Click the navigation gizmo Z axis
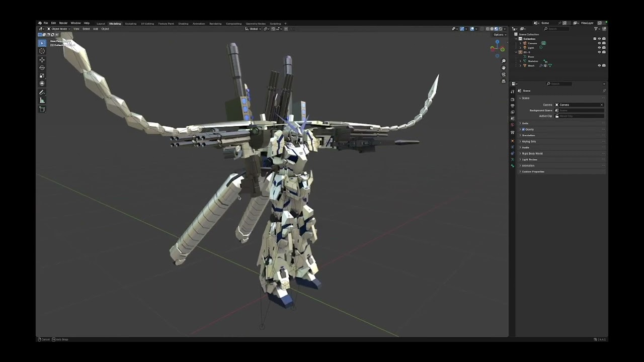 [497, 42]
